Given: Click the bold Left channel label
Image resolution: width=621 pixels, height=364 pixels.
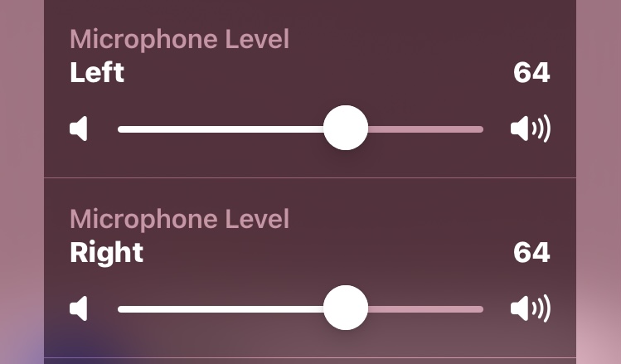Looking at the screenshot, I should point(97,72).
